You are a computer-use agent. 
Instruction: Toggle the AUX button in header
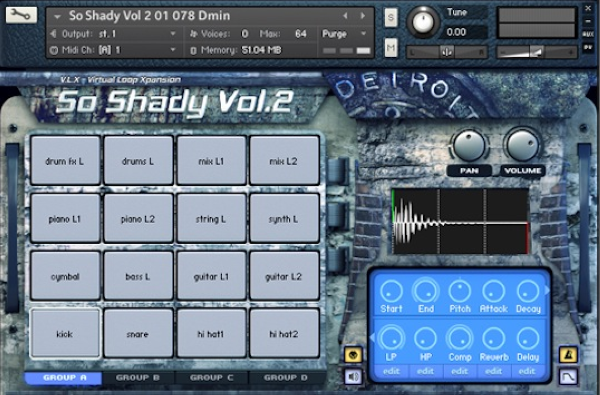click(588, 34)
